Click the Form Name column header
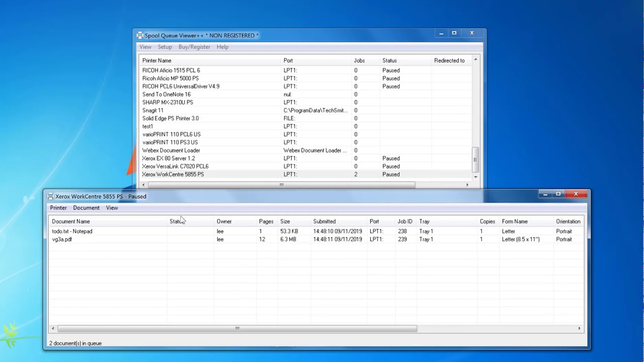 [526, 221]
